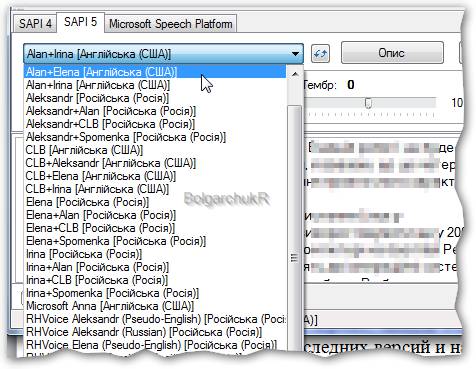The height and width of the screenshot is (369, 476).
Task: Select Irina+CLB [Російська (Росія)] voice
Action: pyautogui.click(x=155, y=280)
